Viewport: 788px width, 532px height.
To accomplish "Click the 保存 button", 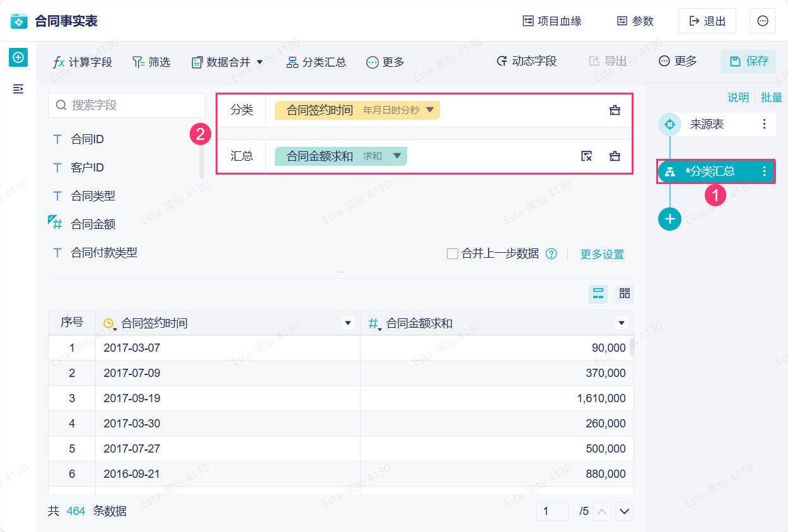I will point(748,61).
